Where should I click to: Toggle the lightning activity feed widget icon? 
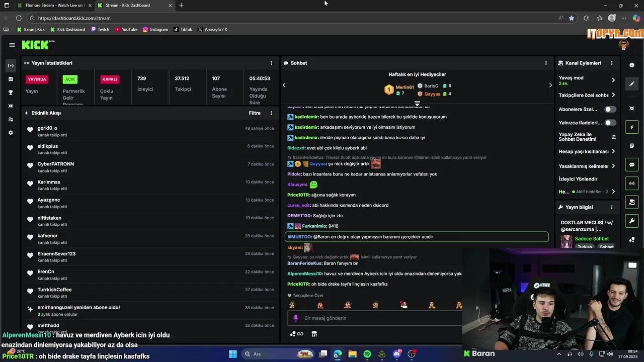pos(632,127)
